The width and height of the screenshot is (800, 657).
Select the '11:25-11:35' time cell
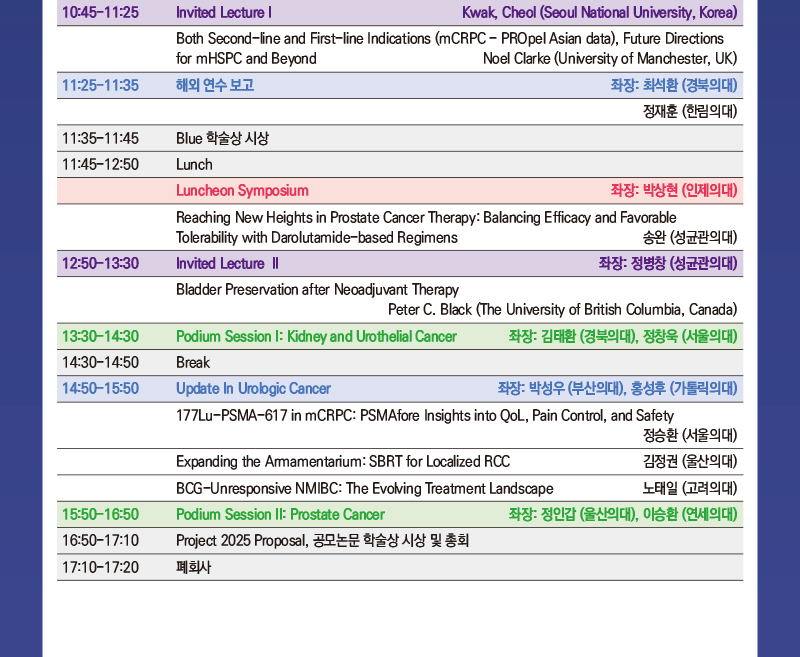point(100,85)
